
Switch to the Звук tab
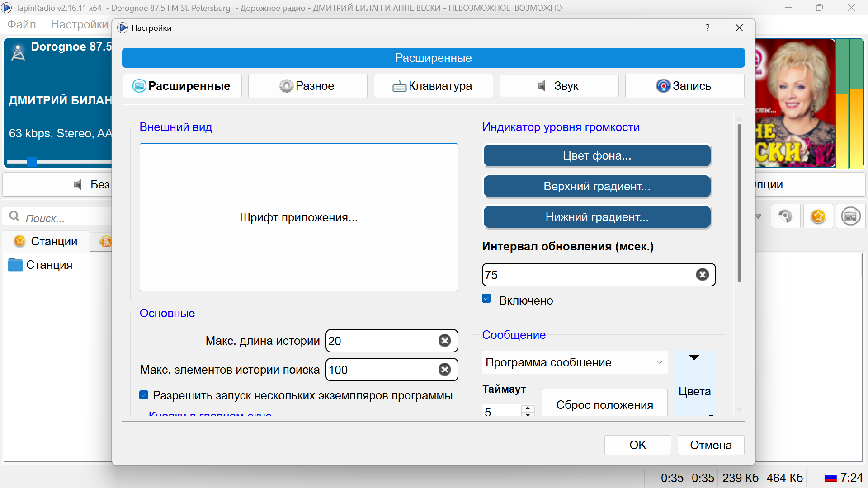pos(559,86)
